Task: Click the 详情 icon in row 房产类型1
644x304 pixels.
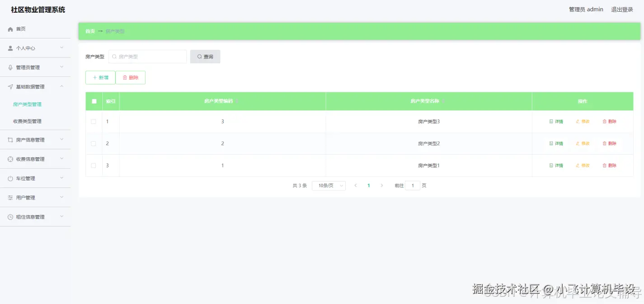Action: point(551,166)
